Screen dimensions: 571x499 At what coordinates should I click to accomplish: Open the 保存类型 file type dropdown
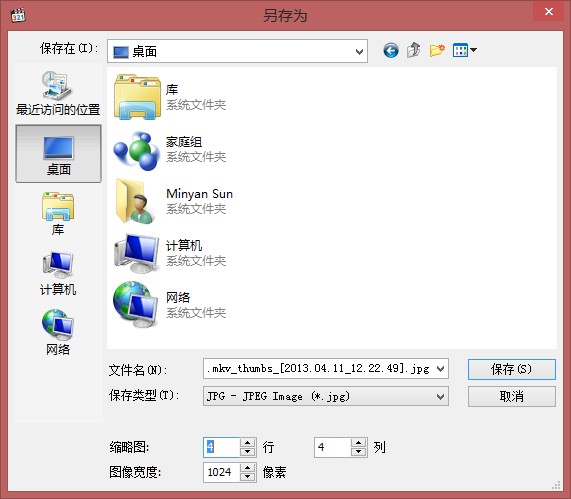pos(326,396)
